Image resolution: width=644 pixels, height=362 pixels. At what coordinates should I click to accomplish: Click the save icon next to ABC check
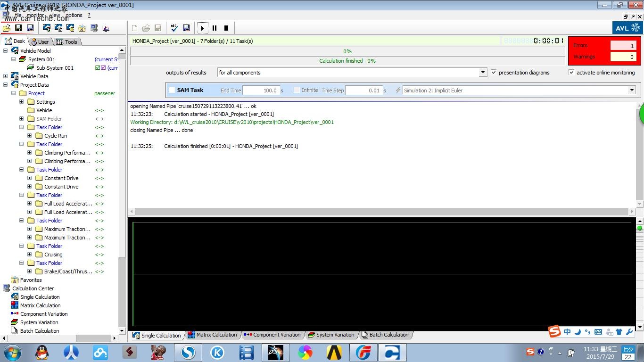click(186, 28)
